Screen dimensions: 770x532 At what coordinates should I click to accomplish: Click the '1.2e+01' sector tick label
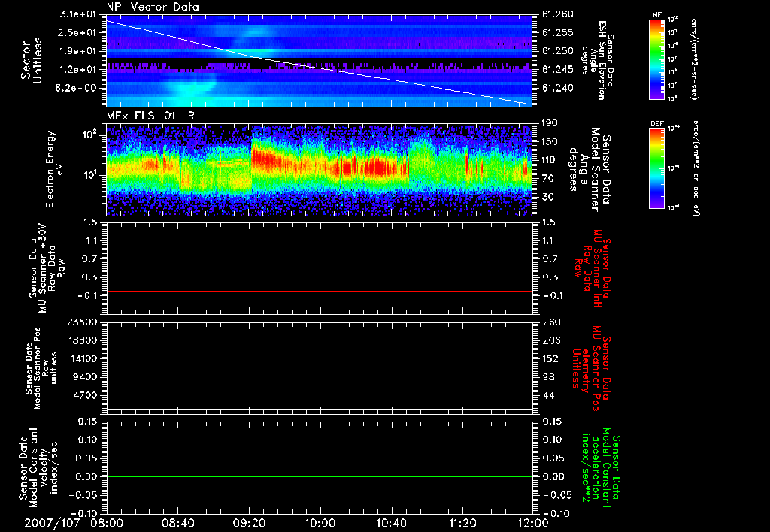coord(78,70)
